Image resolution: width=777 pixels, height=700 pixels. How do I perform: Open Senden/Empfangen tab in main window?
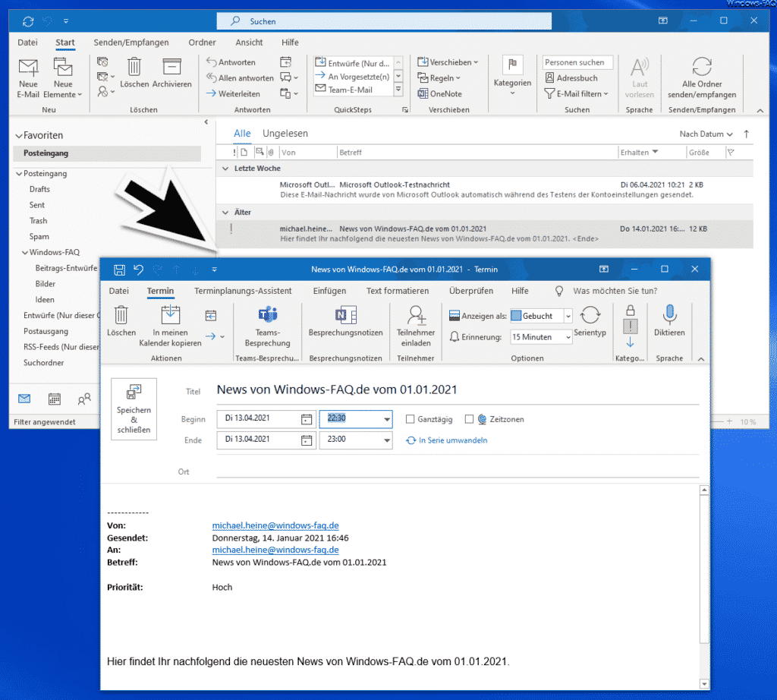pyautogui.click(x=131, y=43)
